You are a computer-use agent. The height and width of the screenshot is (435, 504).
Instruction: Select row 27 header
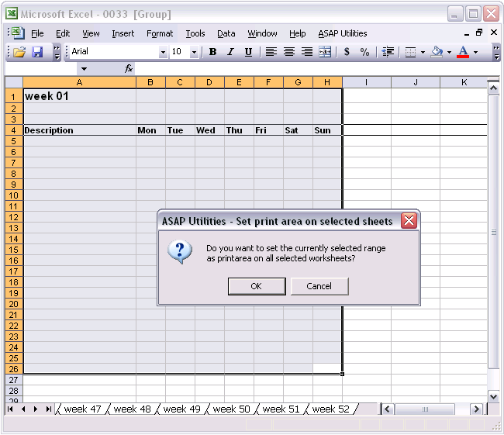click(x=13, y=380)
